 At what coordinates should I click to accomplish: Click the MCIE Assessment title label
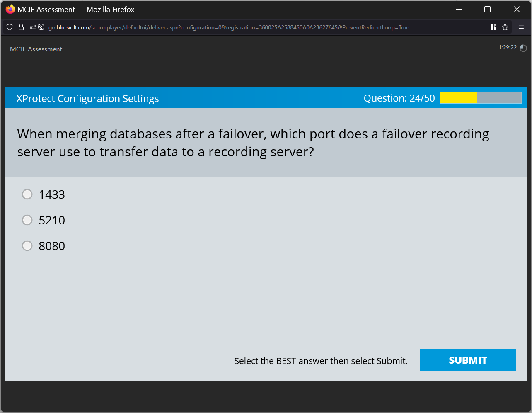click(36, 49)
